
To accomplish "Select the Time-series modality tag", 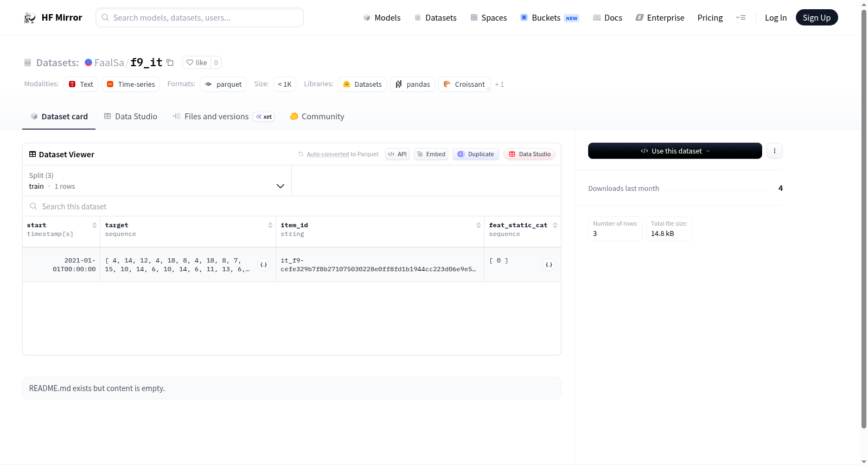I will click(x=131, y=84).
